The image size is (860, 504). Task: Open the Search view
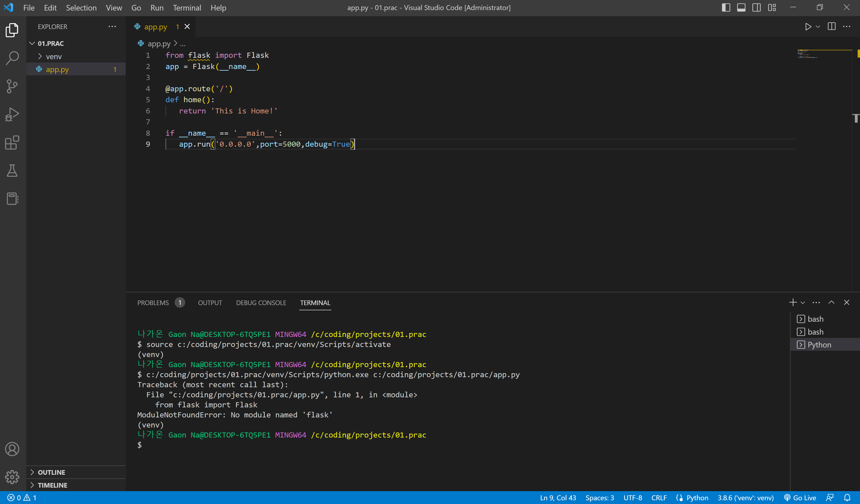click(12, 58)
